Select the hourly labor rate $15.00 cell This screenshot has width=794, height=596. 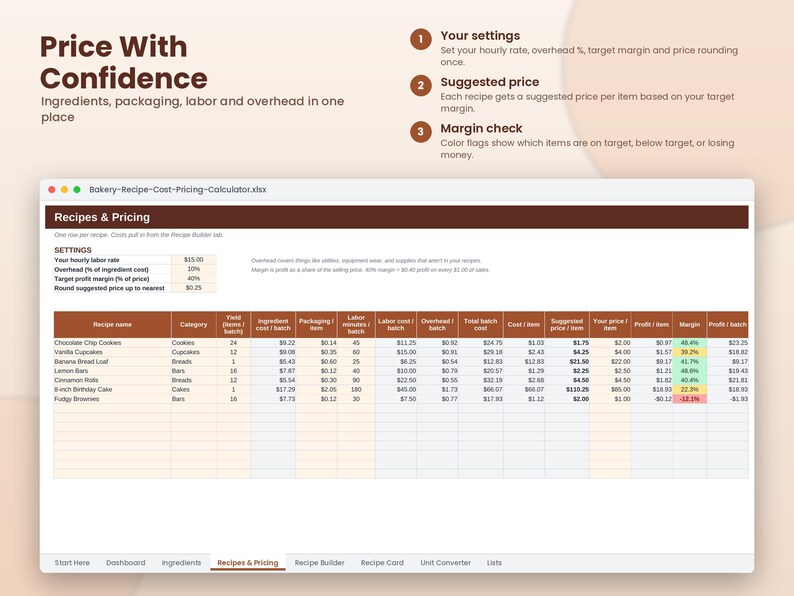coord(193,260)
